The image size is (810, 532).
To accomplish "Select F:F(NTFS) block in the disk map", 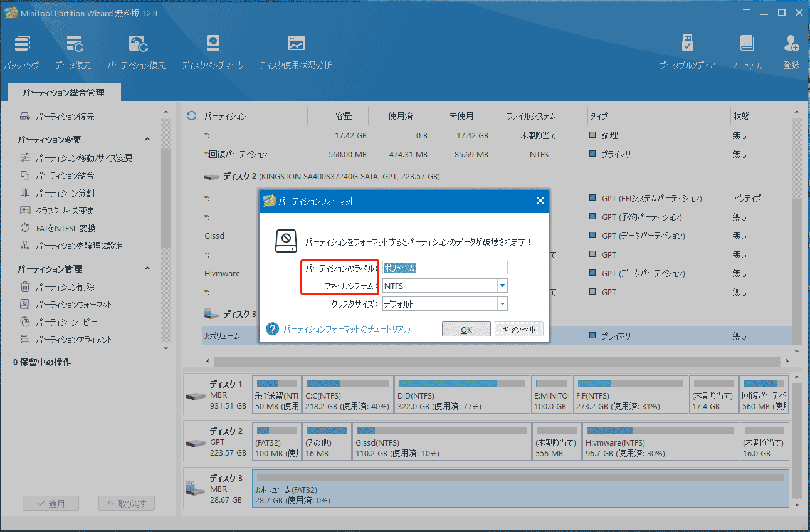I will (630, 395).
